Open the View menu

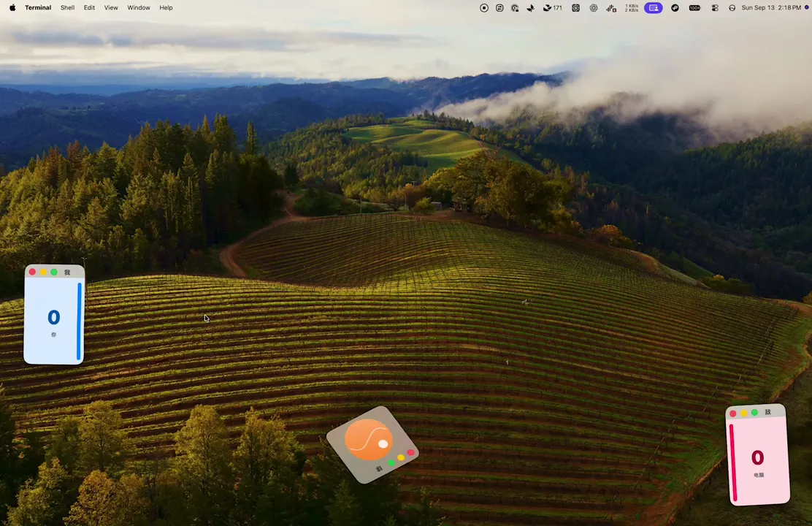click(111, 8)
